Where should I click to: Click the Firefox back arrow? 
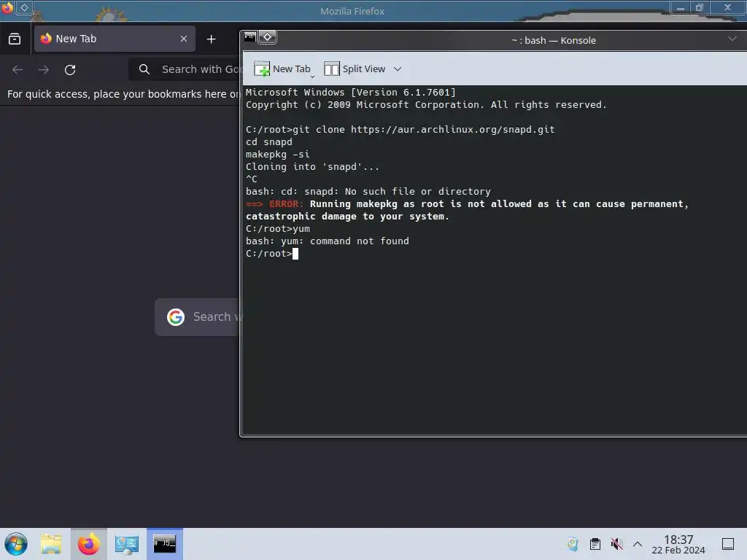(18, 70)
